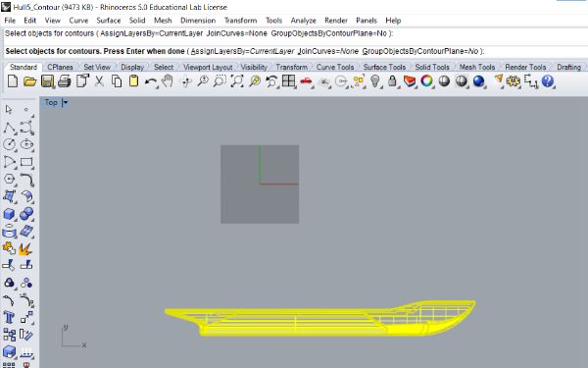Cut selection with the scissors icon
Image resolution: width=588 pixels, height=368 pixels.
click(99, 81)
